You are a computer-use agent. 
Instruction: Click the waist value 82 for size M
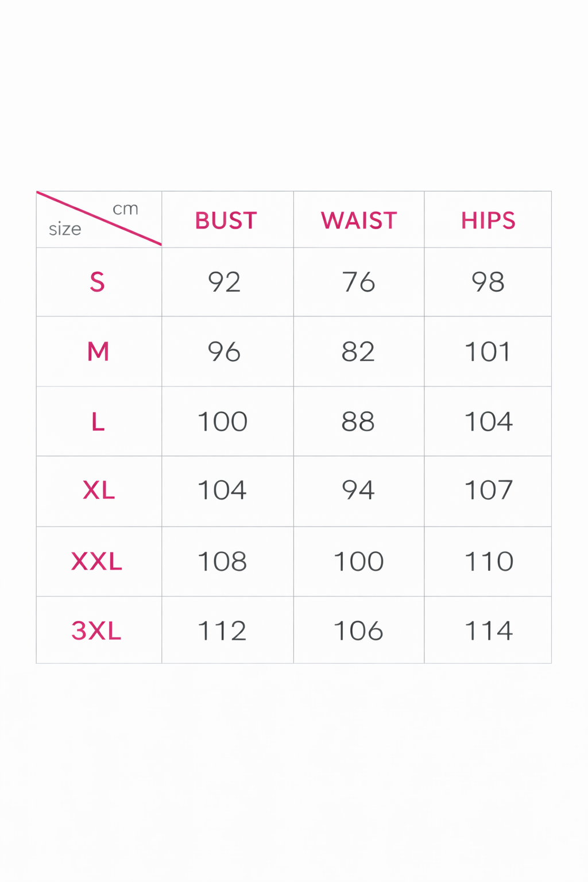(x=358, y=351)
